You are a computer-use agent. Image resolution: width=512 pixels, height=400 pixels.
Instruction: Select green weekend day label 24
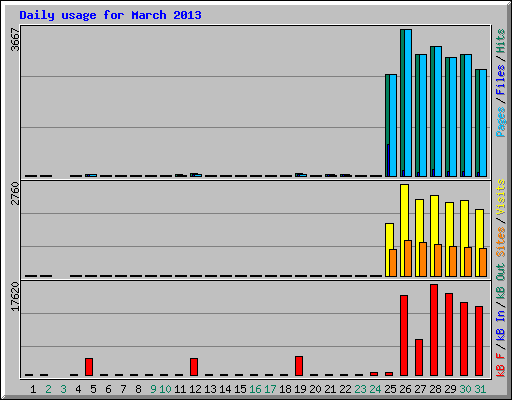coord(375,389)
